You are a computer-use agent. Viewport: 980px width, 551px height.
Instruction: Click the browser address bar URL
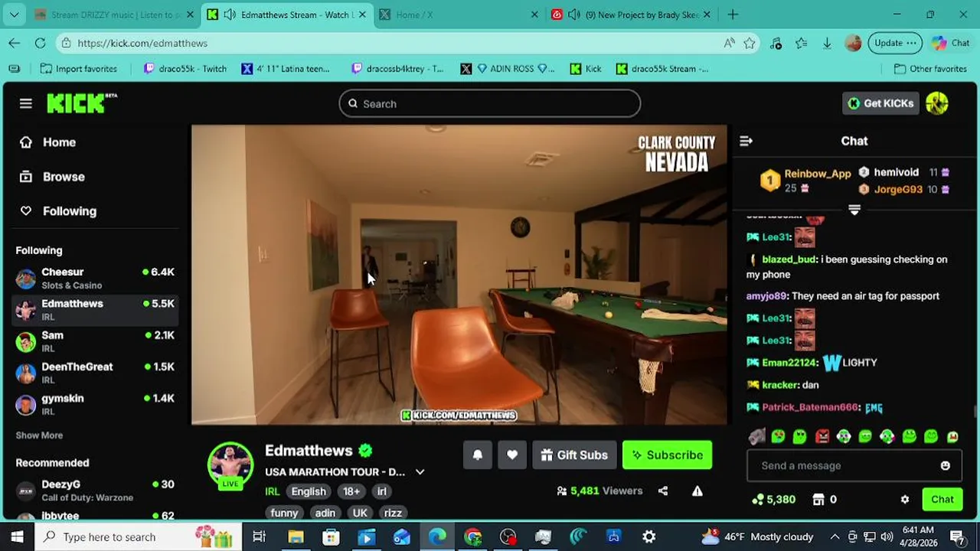(142, 43)
